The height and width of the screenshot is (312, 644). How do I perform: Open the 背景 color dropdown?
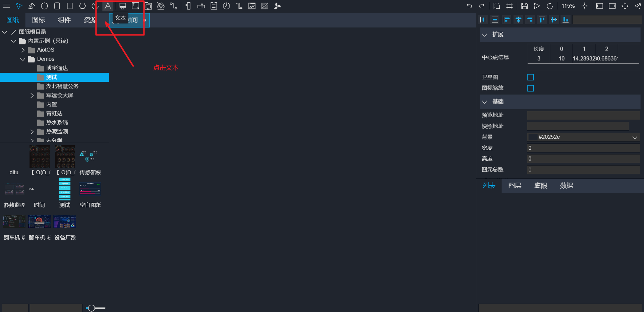pos(635,137)
